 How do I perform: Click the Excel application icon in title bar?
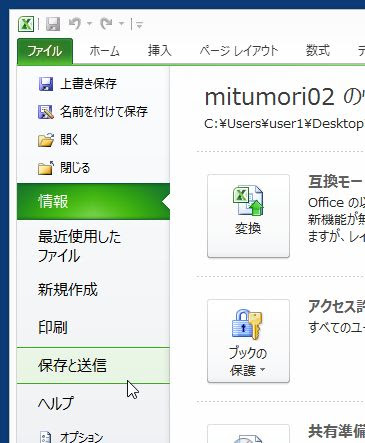[26, 24]
